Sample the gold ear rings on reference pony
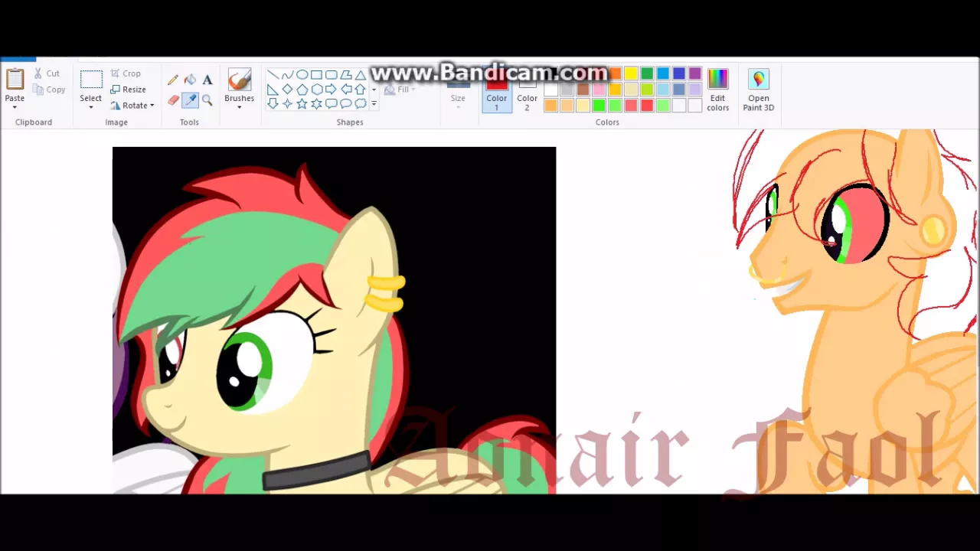Image resolution: width=980 pixels, height=551 pixels. tap(386, 294)
